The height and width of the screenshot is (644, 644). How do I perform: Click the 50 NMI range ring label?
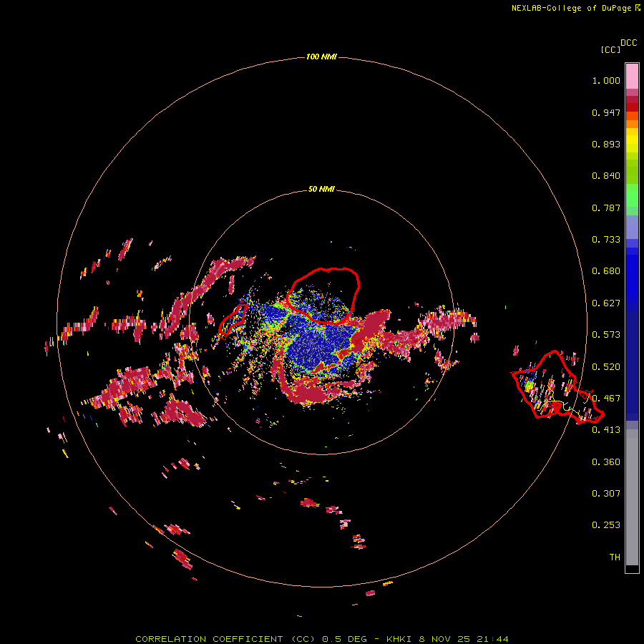[x=321, y=189]
